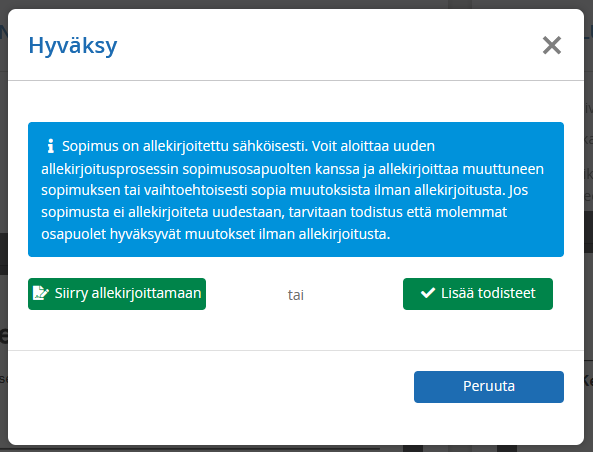Click the dark overlay above the dialog

click(296, 4)
